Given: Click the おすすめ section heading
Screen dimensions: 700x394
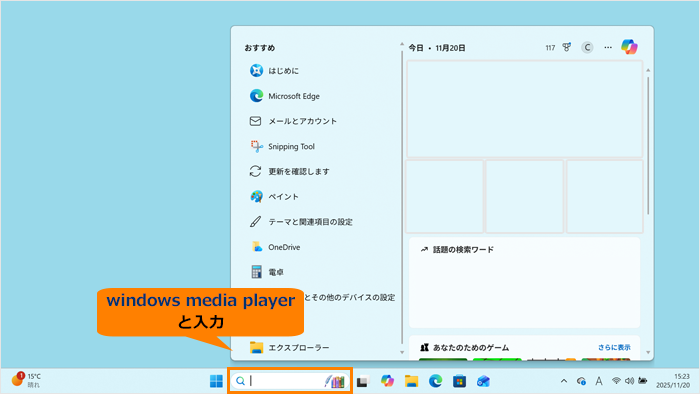Looking at the screenshot, I should pos(259,48).
